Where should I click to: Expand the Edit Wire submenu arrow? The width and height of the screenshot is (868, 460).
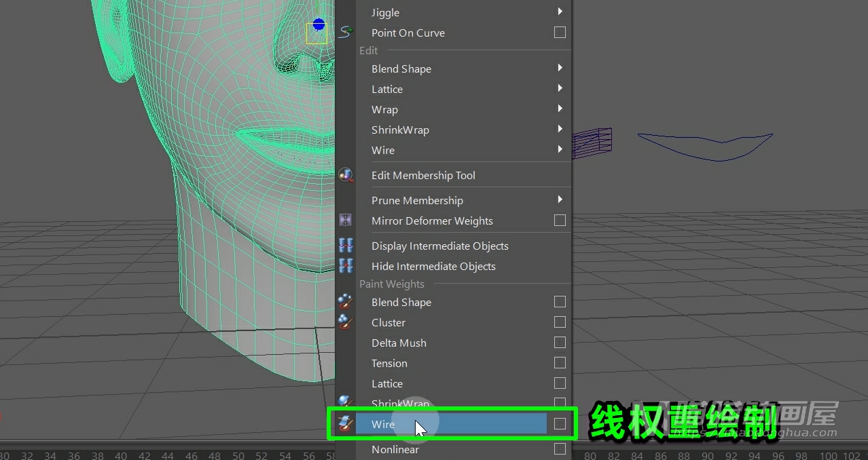(x=560, y=149)
